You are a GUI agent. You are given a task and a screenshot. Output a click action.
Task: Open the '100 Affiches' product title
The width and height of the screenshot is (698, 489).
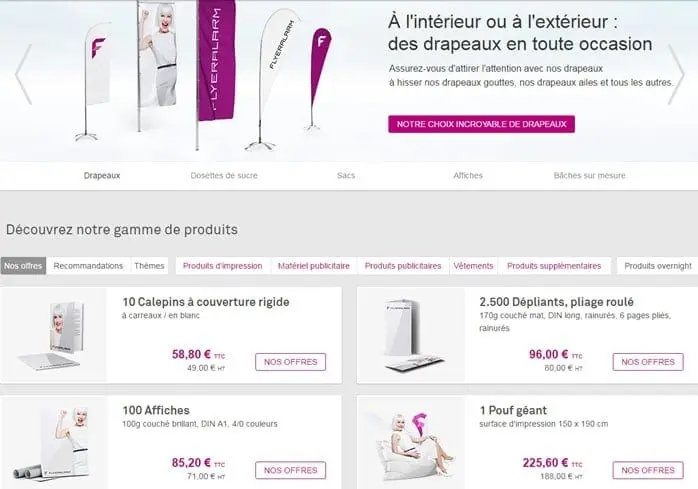tap(156, 410)
